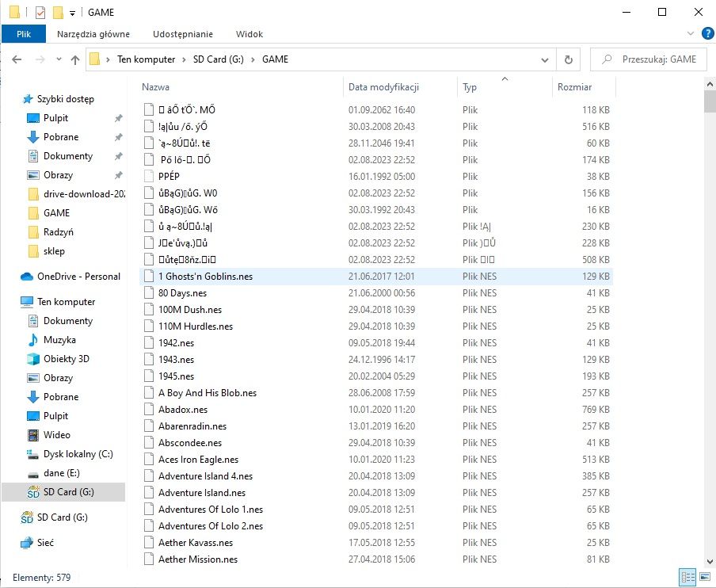Open Help via the question mark icon
This screenshot has width=716, height=588.
point(708,33)
